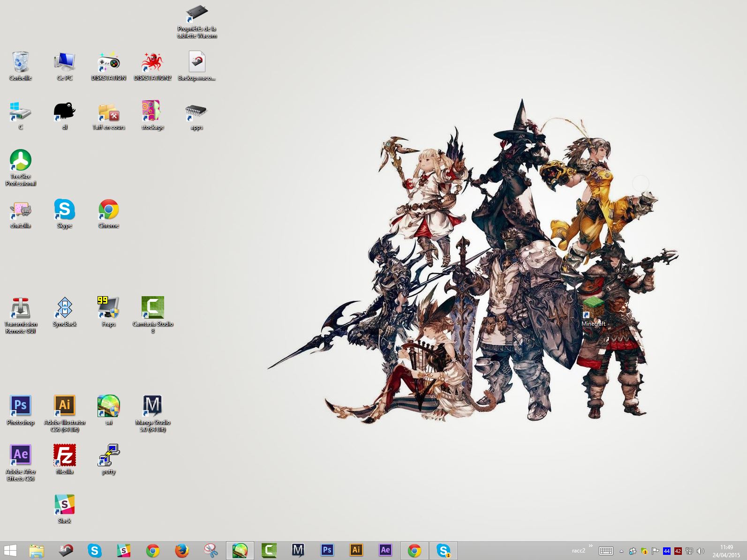Open Camtasia from the taskbar
Screen dimensions: 747x560
pyautogui.click(x=269, y=551)
